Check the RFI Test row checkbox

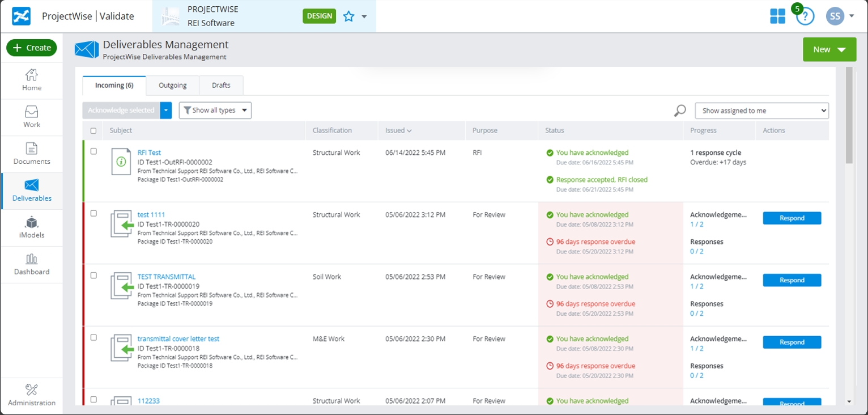click(x=93, y=151)
